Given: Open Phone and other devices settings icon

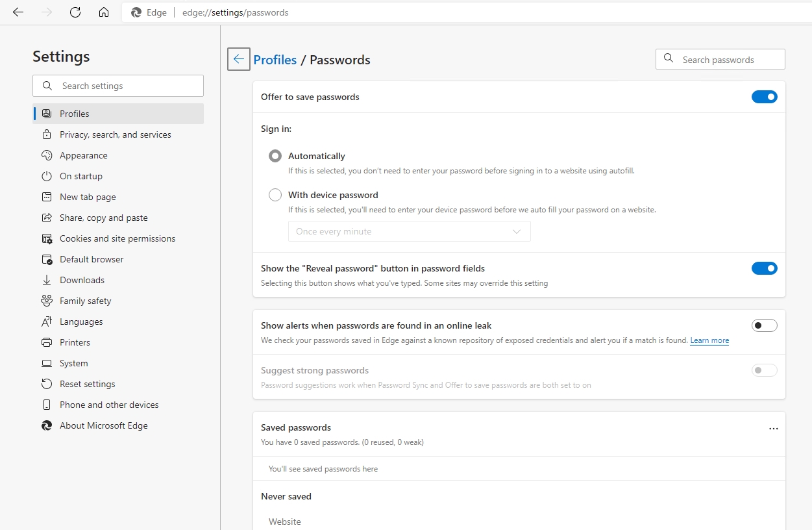Looking at the screenshot, I should [x=45, y=405].
